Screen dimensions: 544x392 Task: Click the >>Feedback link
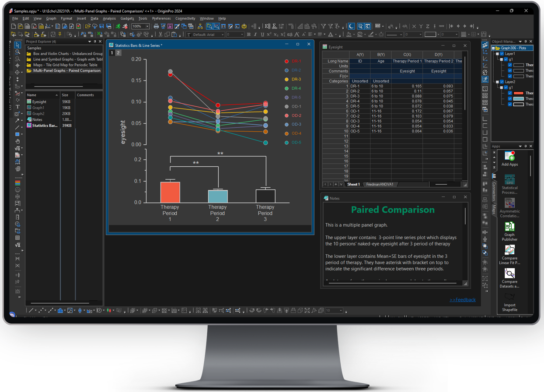click(x=462, y=300)
